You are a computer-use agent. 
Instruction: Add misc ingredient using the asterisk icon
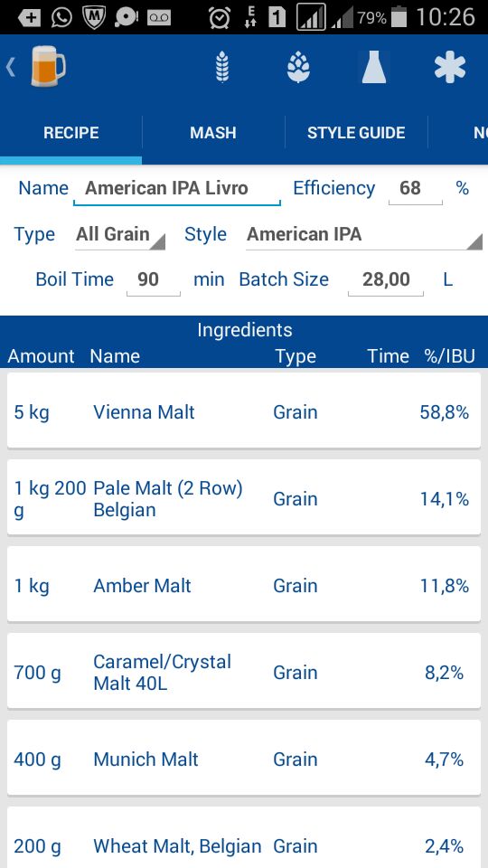click(x=450, y=67)
